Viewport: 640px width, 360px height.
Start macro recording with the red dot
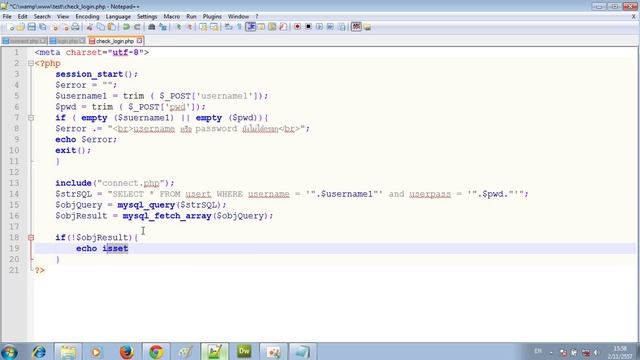point(297,27)
